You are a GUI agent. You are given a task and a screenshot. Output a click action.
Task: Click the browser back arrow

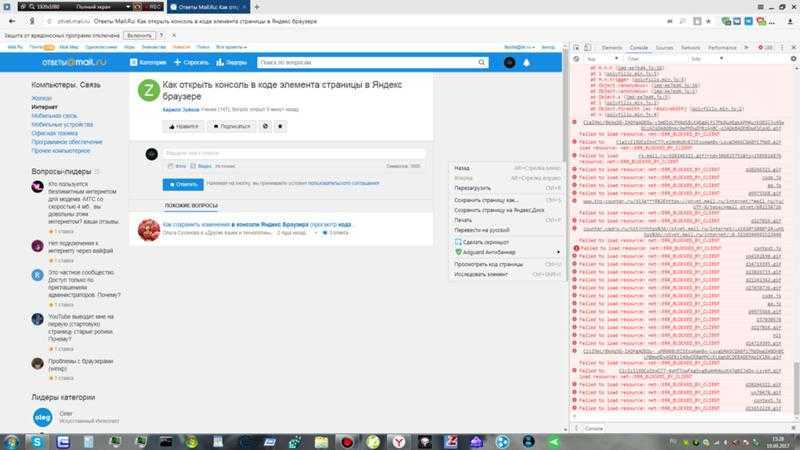pos(12,21)
